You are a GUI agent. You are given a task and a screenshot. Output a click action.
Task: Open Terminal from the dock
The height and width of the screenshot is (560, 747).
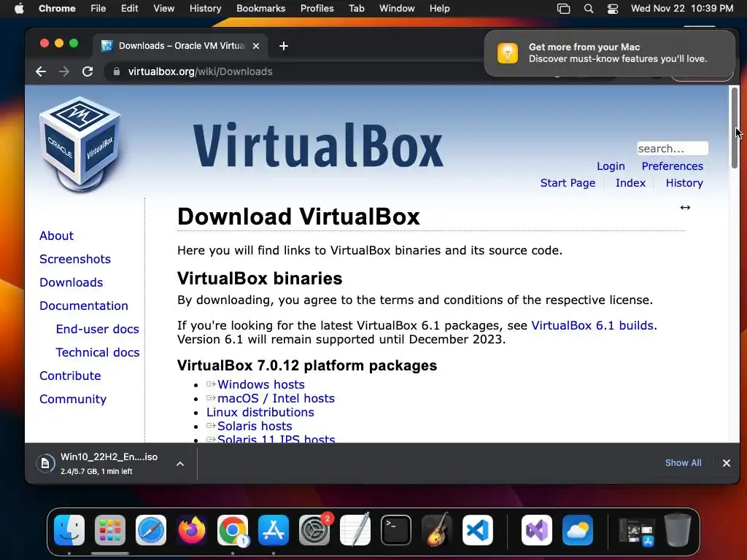(x=396, y=530)
